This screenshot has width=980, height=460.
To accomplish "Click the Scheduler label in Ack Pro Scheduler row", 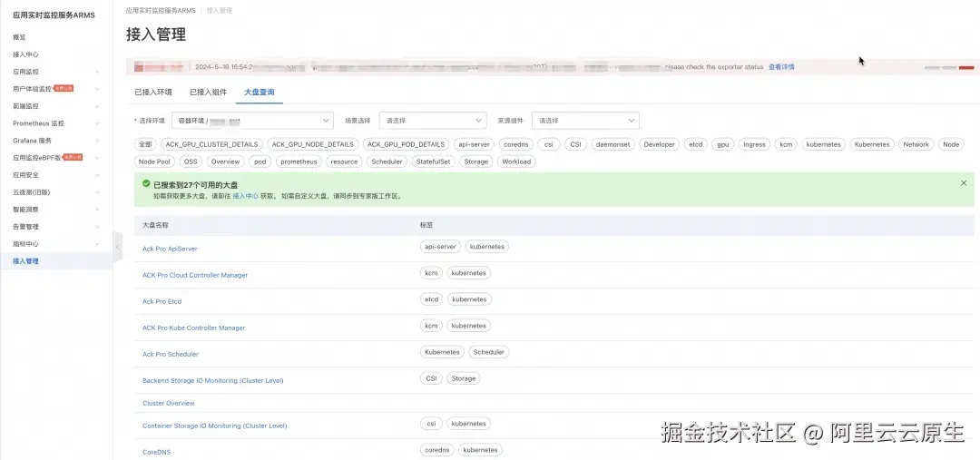I will 489,352.
